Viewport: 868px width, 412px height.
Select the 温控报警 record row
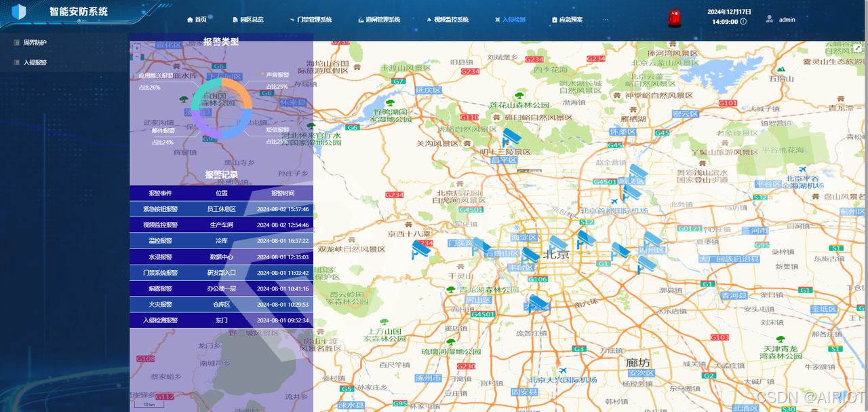[221, 241]
